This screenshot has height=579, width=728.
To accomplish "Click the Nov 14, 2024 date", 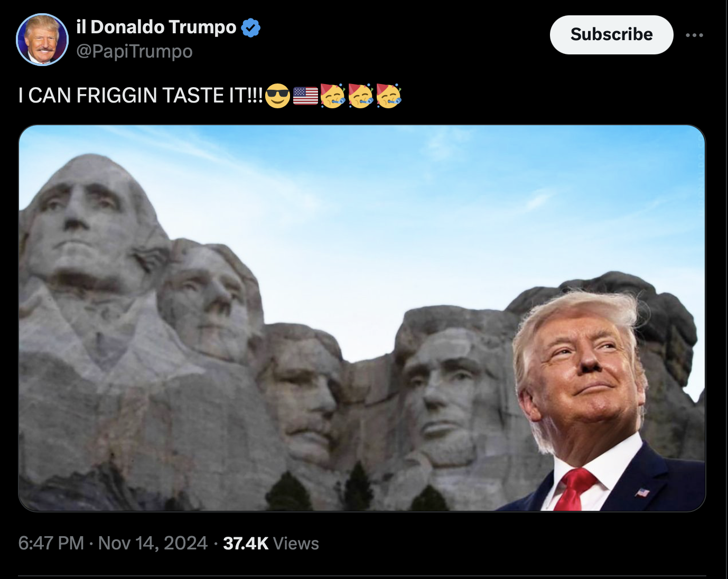I will click(x=153, y=543).
